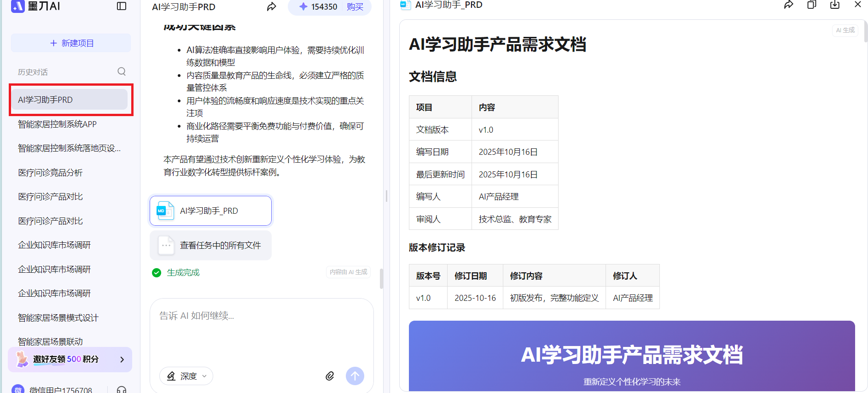Create a new project with 新建项目
Viewport: 868px width, 393px height.
tap(71, 43)
